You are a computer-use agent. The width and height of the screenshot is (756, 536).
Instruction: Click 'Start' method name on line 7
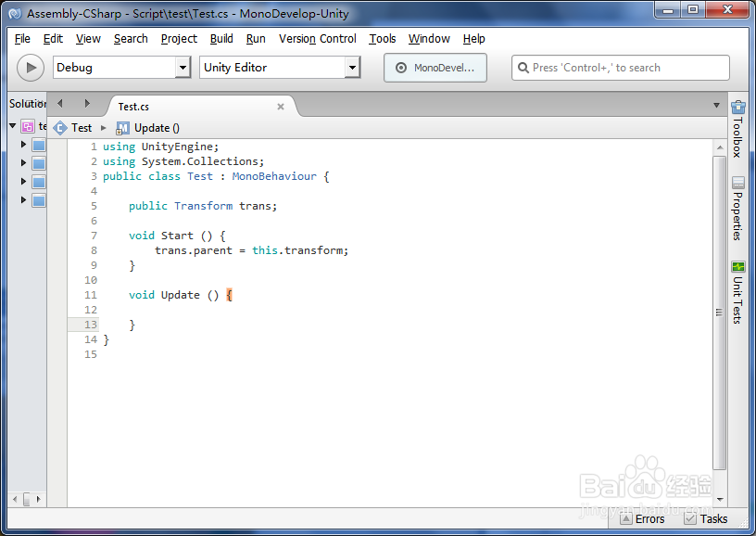[177, 236]
